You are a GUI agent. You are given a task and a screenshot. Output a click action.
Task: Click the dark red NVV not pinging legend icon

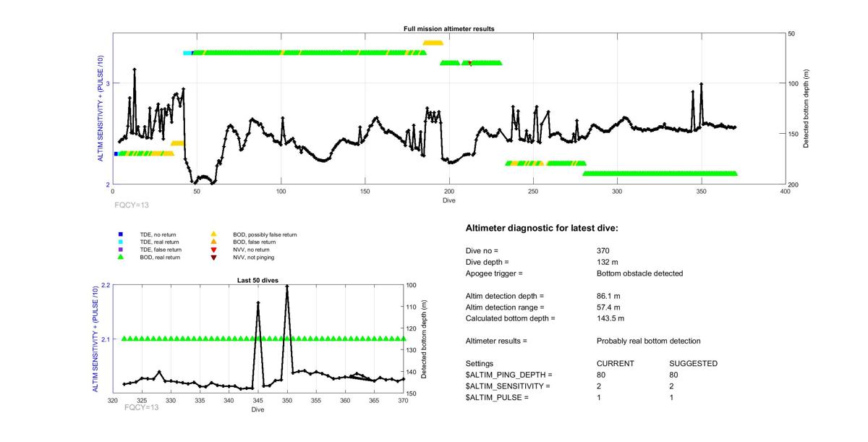[x=213, y=257]
